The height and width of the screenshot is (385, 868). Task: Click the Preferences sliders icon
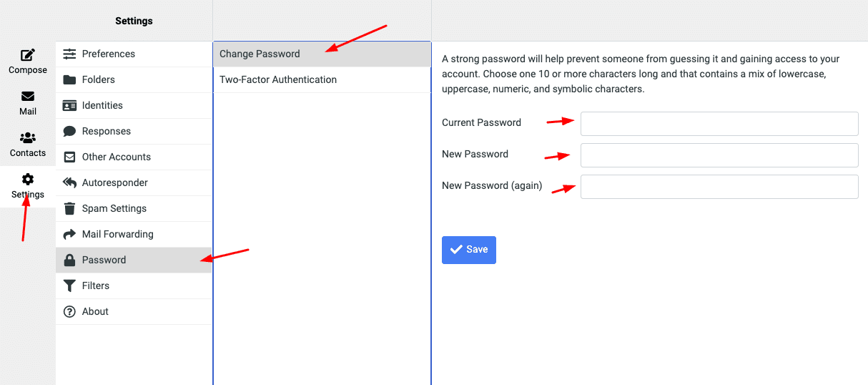click(x=69, y=54)
